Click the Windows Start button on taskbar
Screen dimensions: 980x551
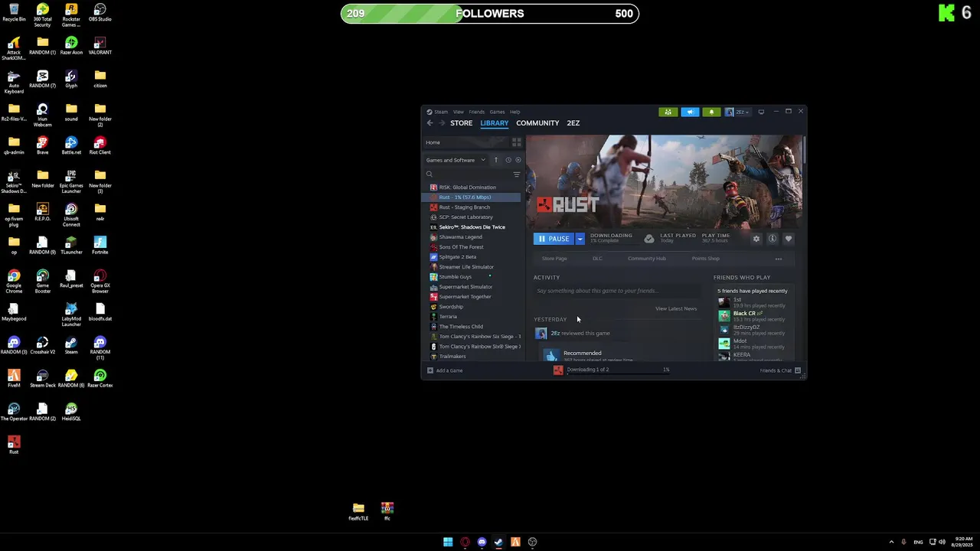point(448,543)
